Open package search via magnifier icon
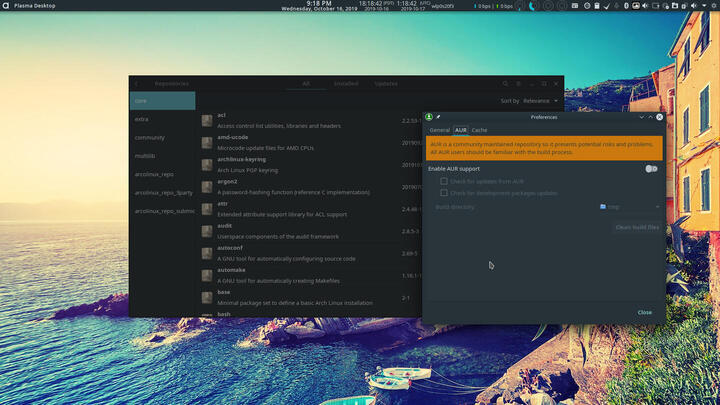This screenshot has height=405, width=720. tap(505, 84)
